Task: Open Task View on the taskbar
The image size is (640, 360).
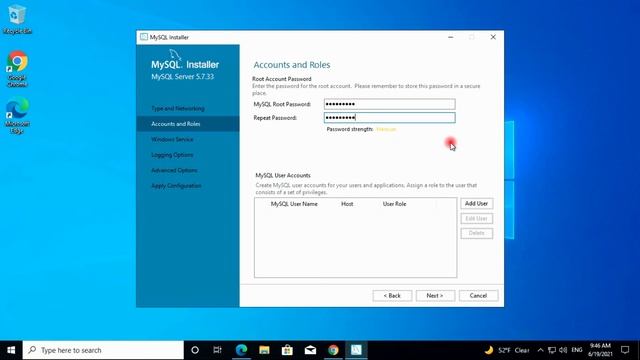Action: click(x=218, y=350)
